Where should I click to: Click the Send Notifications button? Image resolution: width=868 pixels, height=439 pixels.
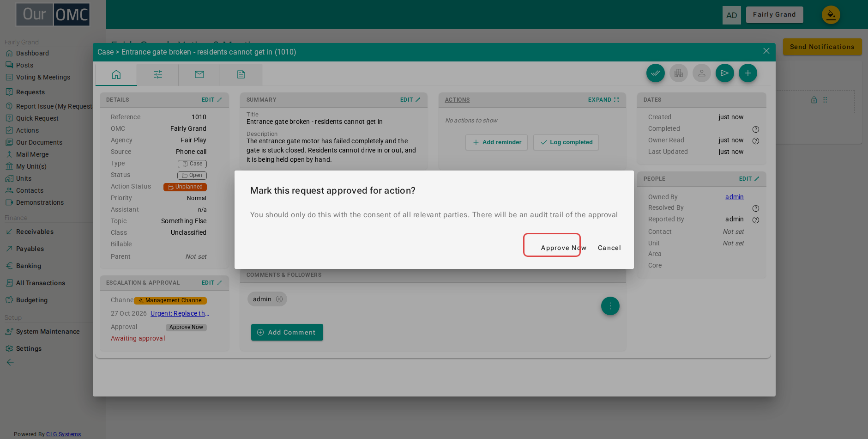(822, 47)
